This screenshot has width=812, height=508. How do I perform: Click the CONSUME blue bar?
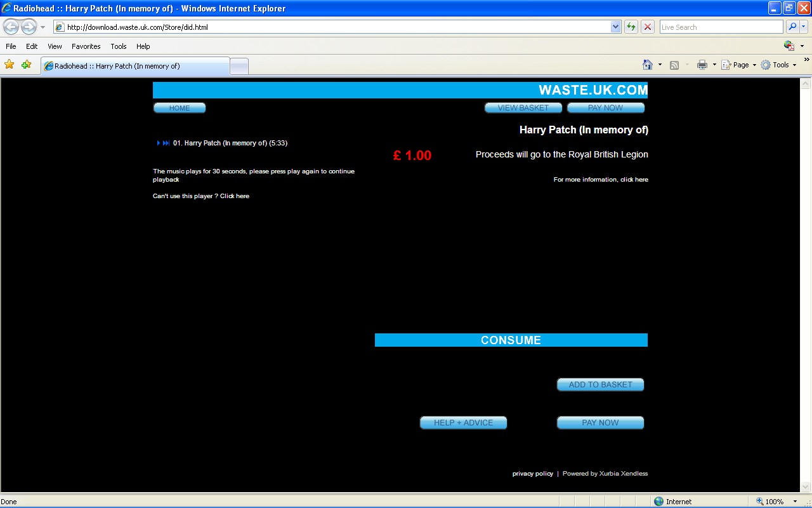511,340
